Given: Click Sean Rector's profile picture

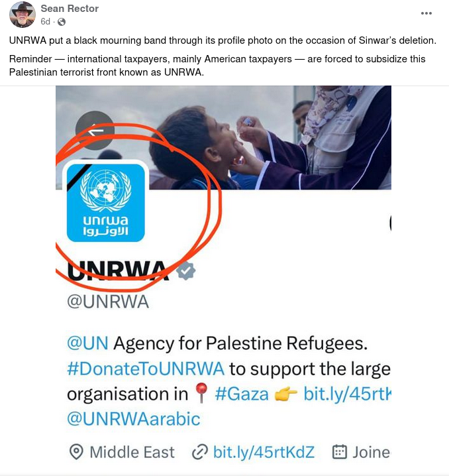Looking at the screenshot, I should click(22, 15).
